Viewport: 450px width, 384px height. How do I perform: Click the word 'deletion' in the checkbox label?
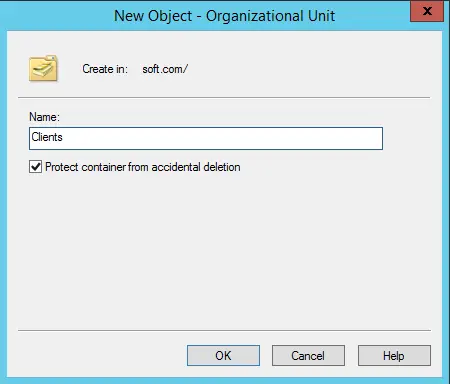point(222,167)
